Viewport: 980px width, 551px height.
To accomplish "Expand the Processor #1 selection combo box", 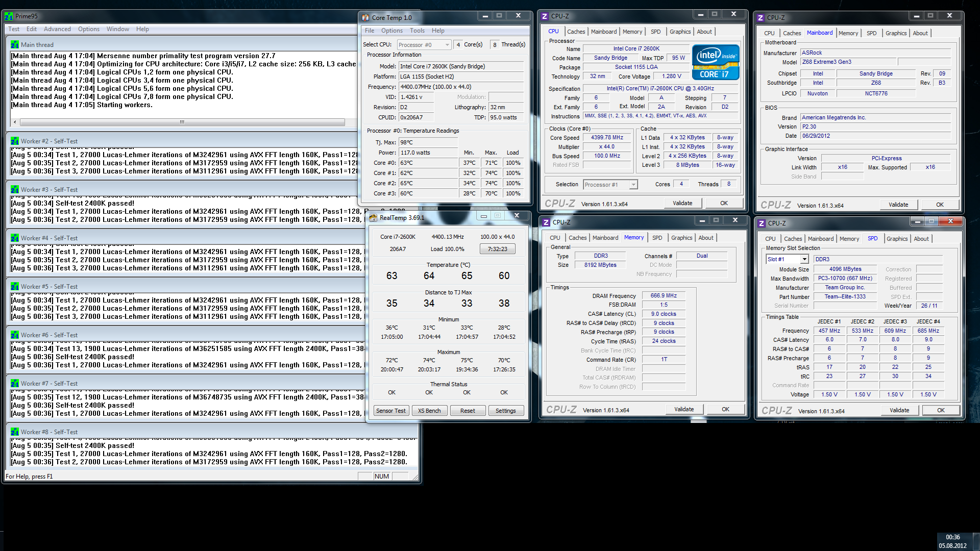I will [x=610, y=185].
